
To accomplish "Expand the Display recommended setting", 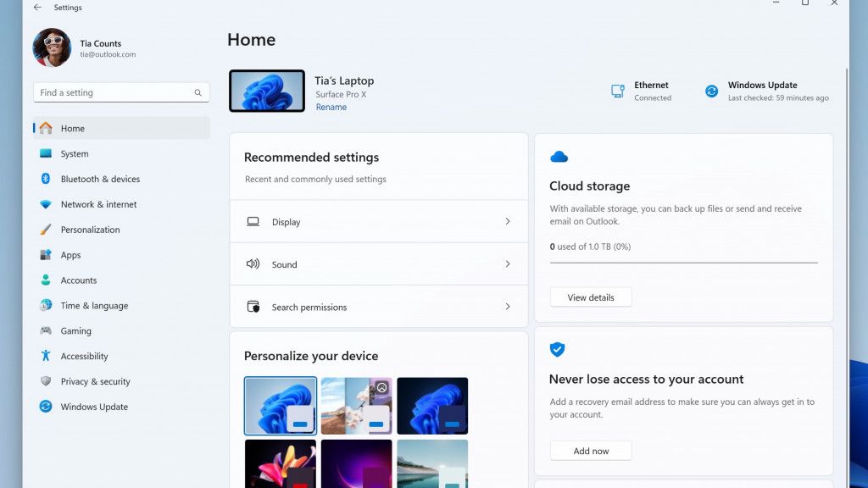I will [x=508, y=221].
